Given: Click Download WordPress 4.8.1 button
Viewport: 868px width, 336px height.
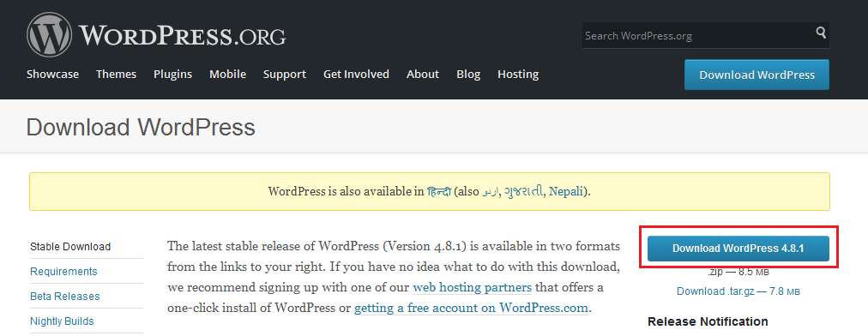Looking at the screenshot, I should tap(738, 249).
